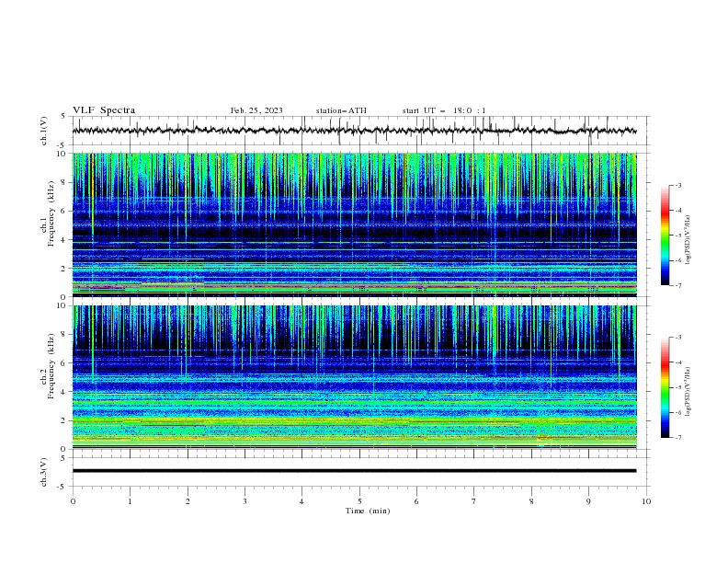Click time axis tick label "9"
The width and height of the screenshot is (728, 563).
tap(588, 501)
